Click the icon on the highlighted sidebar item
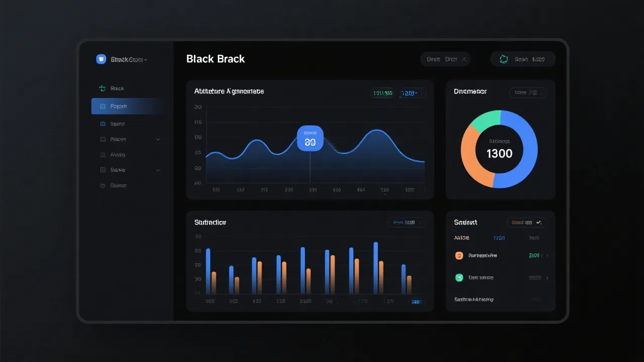 click(103, 107)
